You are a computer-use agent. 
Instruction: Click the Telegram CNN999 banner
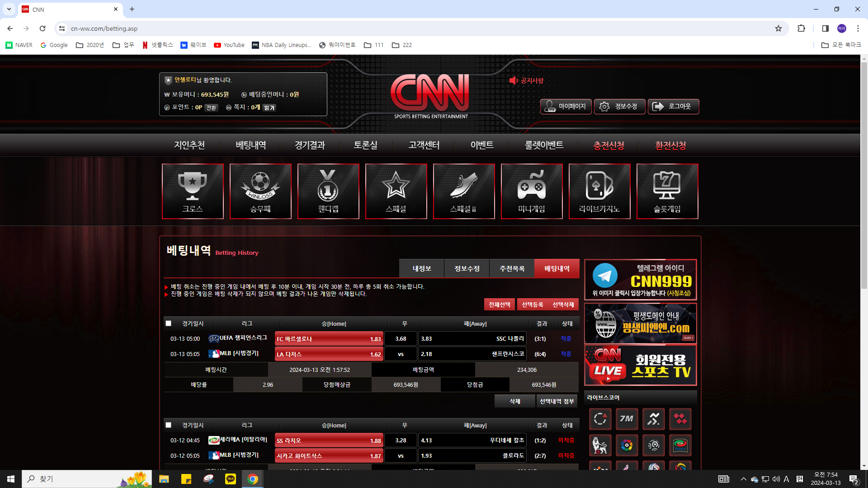(x=640, y=280)
